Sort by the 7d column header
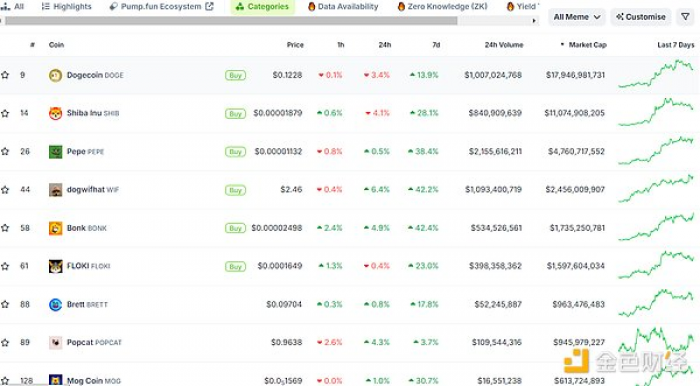The image size is (700, 386). tap(436, 45)
